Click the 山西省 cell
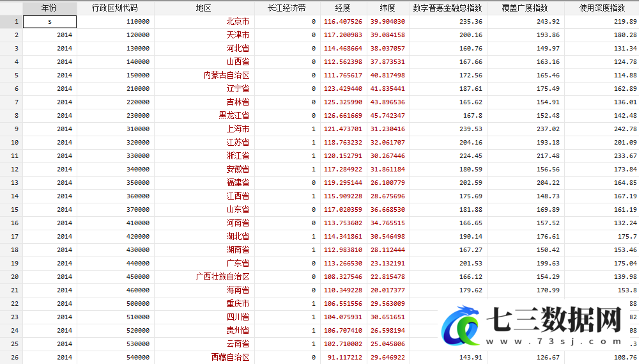The height and width of the screenshot is (364, 644). point(204,61)
